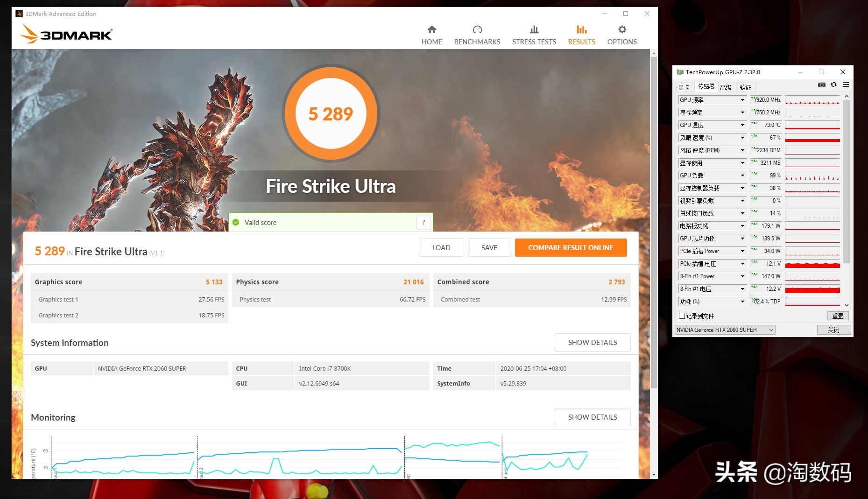Open the BENCHMARKS section
Screen dimensions: 868x499
(x=477, y=35)
